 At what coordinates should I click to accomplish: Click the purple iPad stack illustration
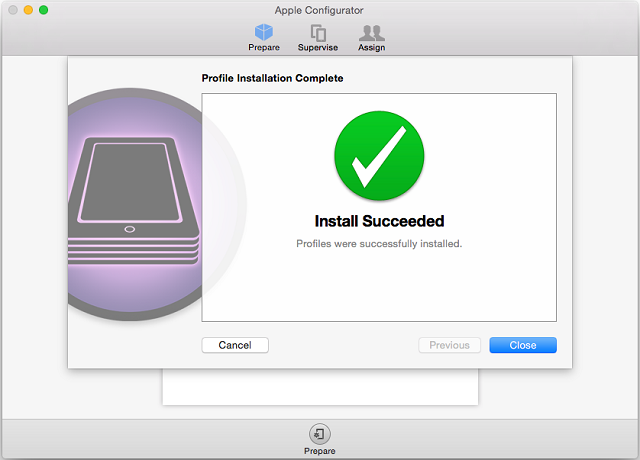tap(135, 204)
